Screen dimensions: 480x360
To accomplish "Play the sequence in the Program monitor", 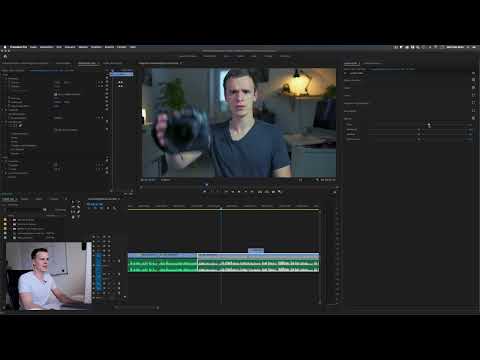I will pyautogui.click(x=239, y=192).
